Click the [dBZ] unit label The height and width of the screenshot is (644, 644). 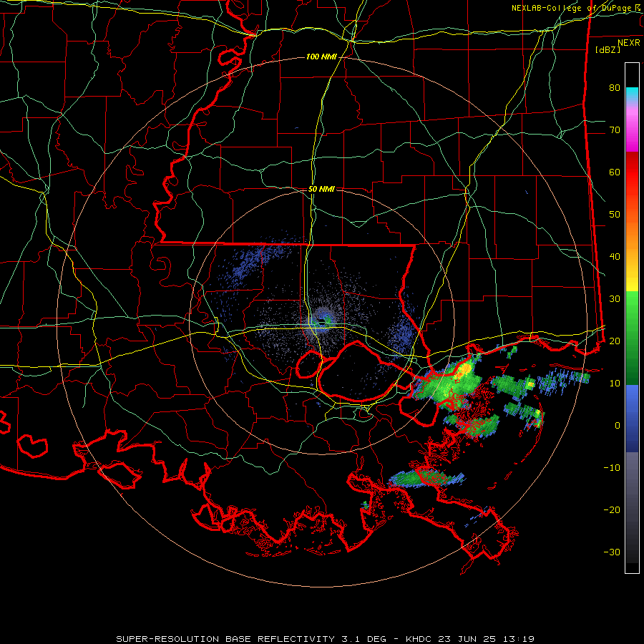[x=608, y=49]
